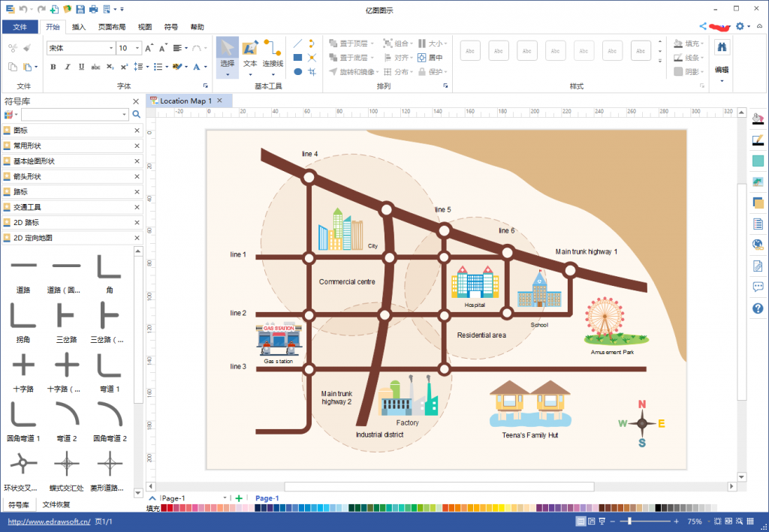Close the 交通工具 library category

pyautogui.click(x=137, y=207)
